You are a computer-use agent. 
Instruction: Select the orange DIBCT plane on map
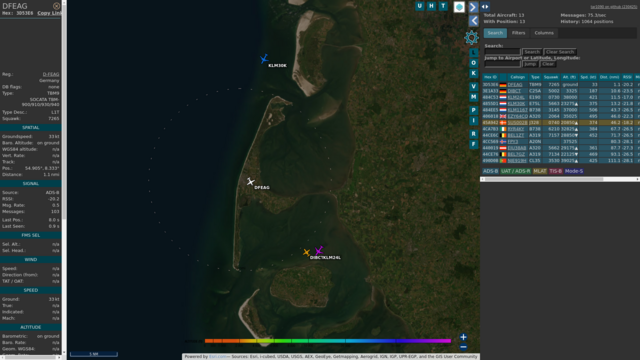[x=306, y=253]
